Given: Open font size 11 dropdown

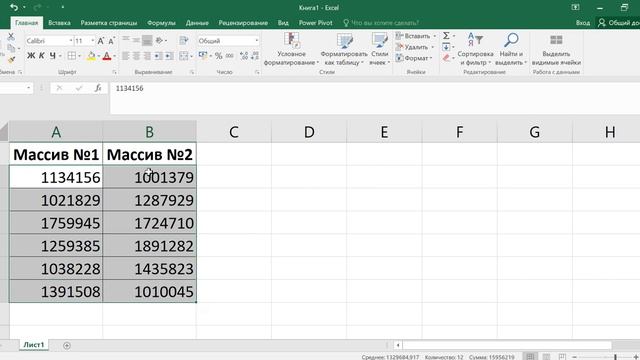Looking at the screenshot, I should click(92, 41).
